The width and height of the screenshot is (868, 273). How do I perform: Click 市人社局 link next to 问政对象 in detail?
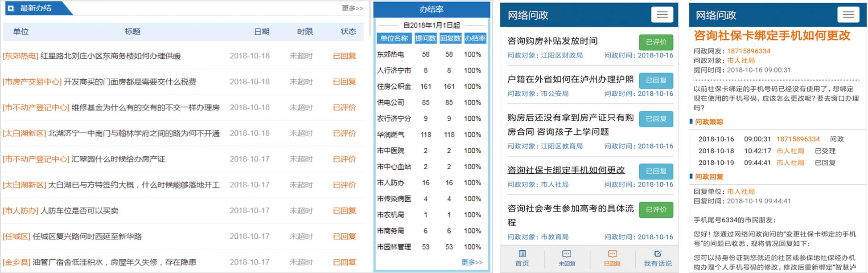point(741,61)
